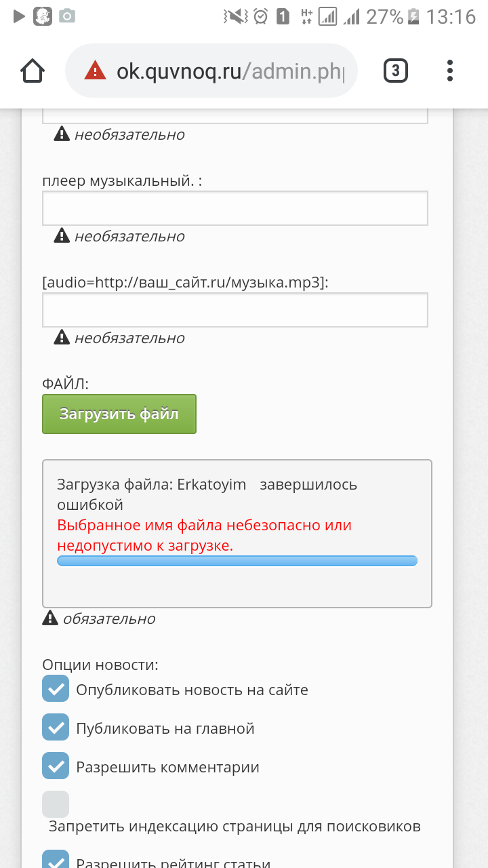Open the tab switcher showing 3 tabs
Image resolution: width=488 pixels, height=868 pixels.
[x=396, y=71]
